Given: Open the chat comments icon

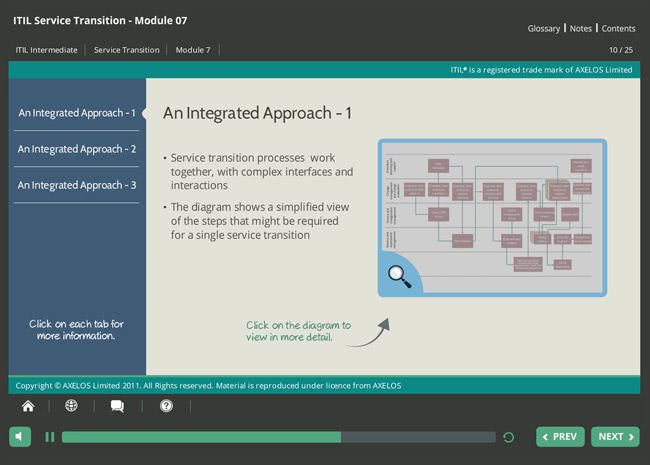Looking at the screenshot, I should (117, 406).
